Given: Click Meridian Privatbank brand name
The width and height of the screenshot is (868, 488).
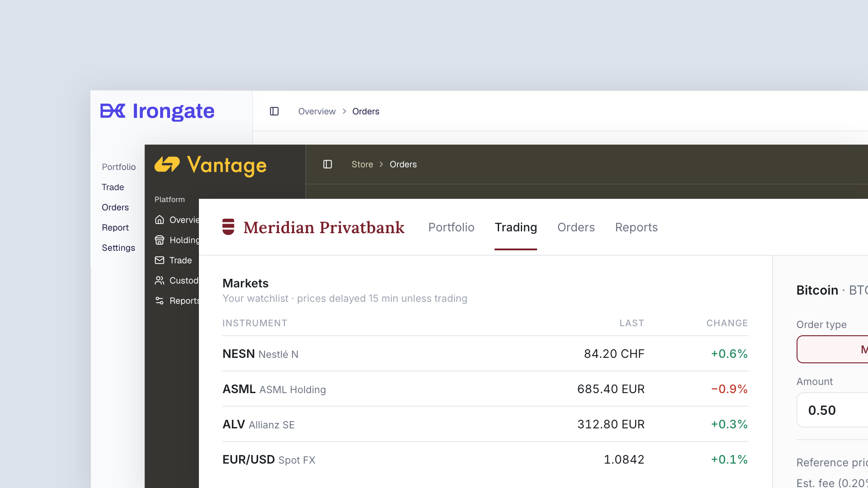Looking at the screenshot, I should [x=324, y=227].
